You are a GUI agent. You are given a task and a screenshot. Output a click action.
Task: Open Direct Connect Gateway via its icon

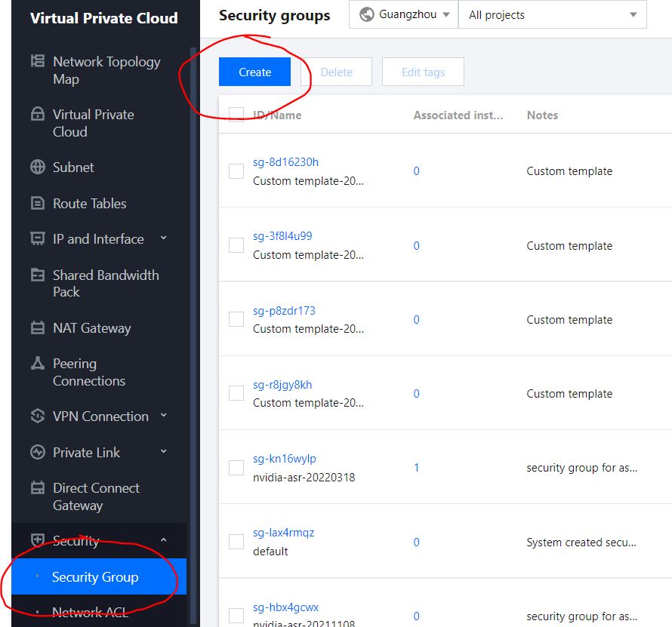pos(38,488)
